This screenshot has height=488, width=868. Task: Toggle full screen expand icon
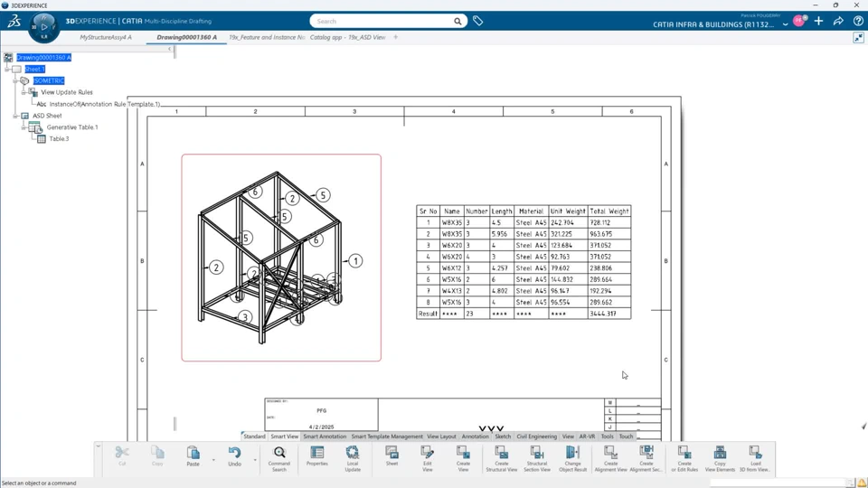point(859,38)
